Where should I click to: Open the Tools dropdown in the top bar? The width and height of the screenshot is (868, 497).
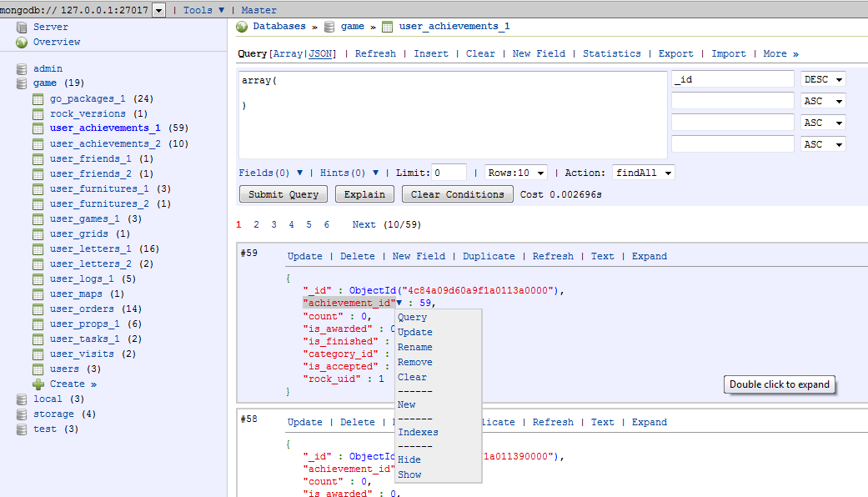click(x=200, y=9)
